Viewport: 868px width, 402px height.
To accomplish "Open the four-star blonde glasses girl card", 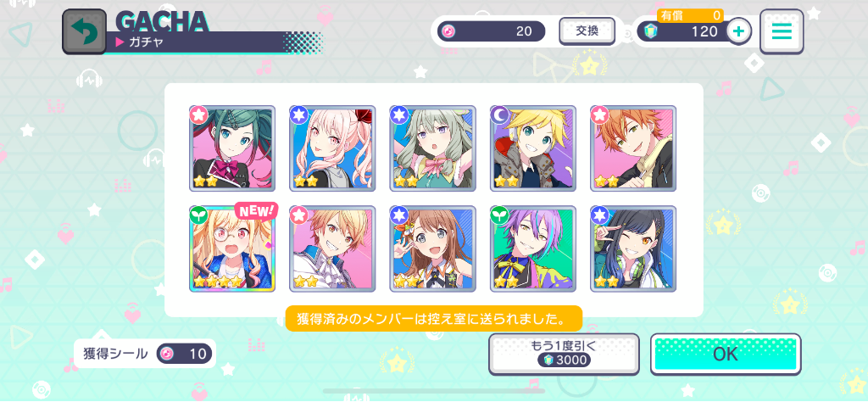I will [232, 249].
